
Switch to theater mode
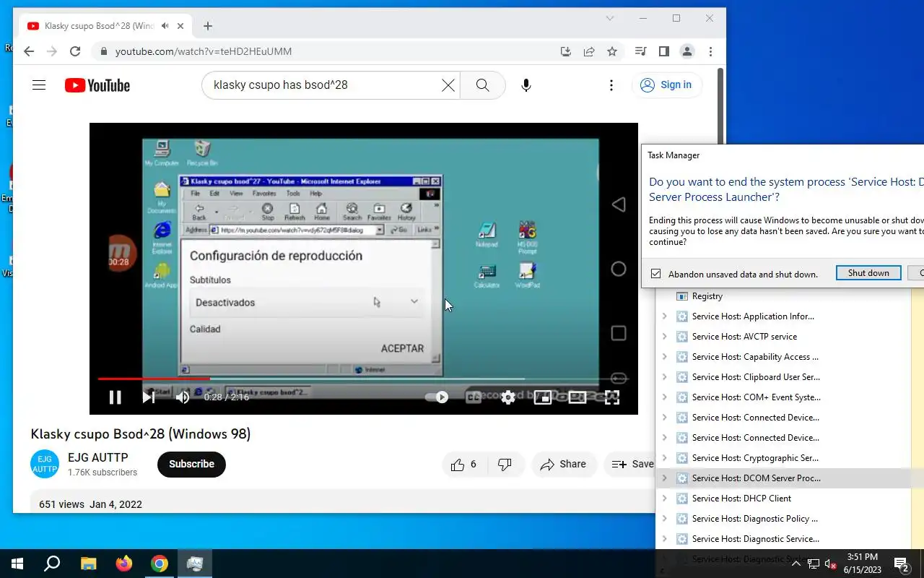[x=577, y=397]
